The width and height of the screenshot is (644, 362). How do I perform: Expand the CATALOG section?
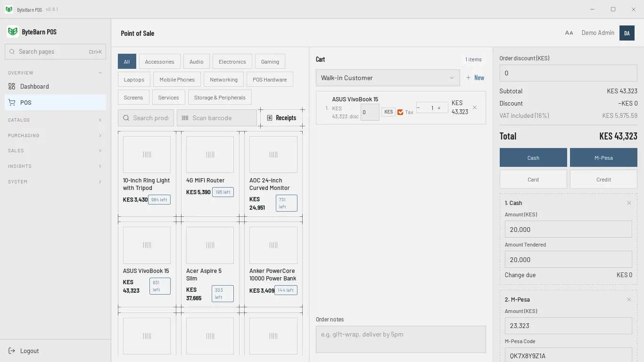(55, 120)
